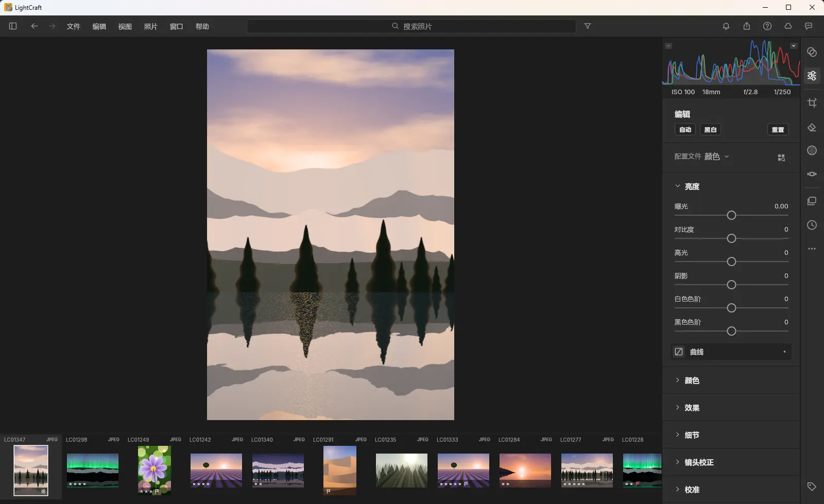Open the 曲线 curve panel
This screenshot has height=504, width=824.
(x=731, y=352)
